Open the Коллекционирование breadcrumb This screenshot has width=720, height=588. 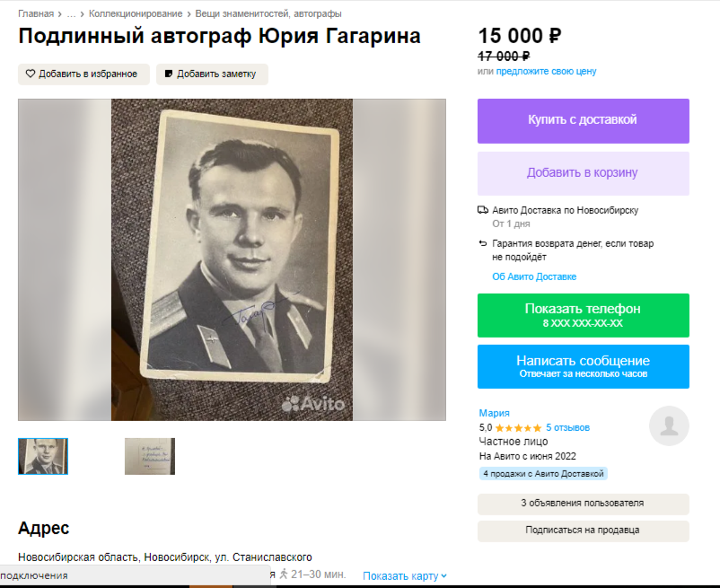click(x=136, y=13)
